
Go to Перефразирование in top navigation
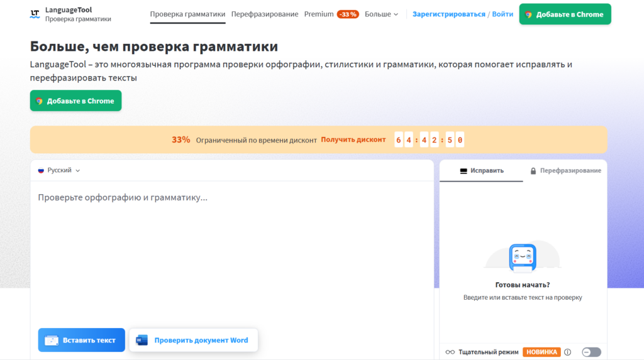(265, 14)
